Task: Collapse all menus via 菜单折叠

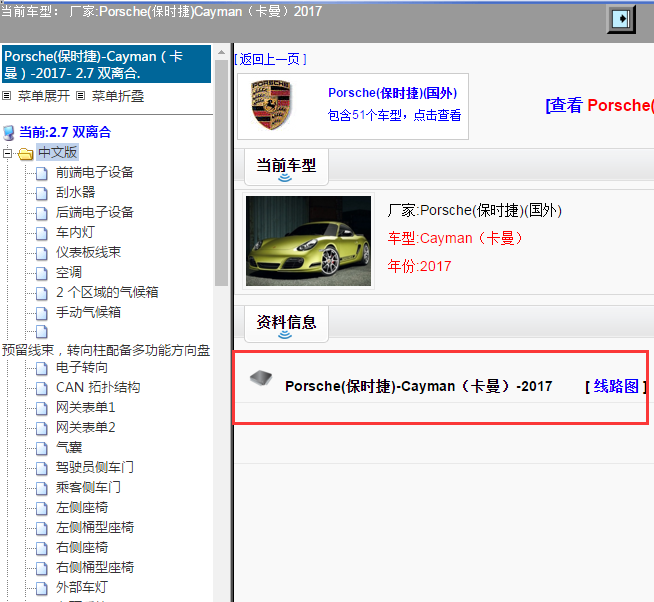Action: click(x=118, y=96)
